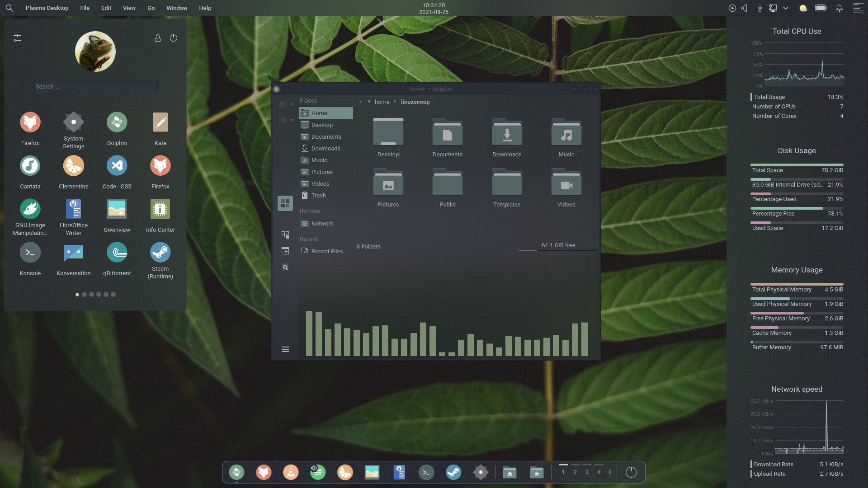Click the launcher's power icon beside the lock
The height and width of the screenshot is (488, 868).
(x=174, y=38)
